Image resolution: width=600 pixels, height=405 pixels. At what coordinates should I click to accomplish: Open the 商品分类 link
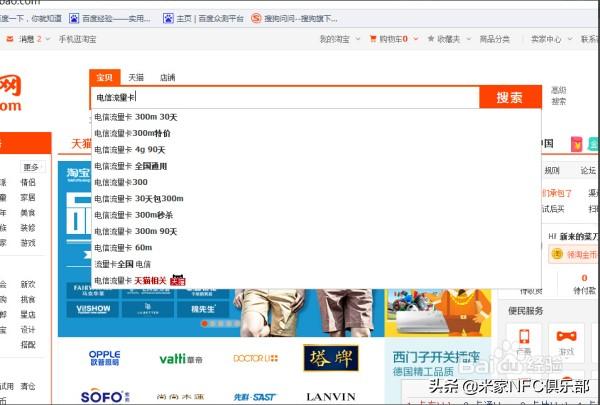(x=494, y=39)
